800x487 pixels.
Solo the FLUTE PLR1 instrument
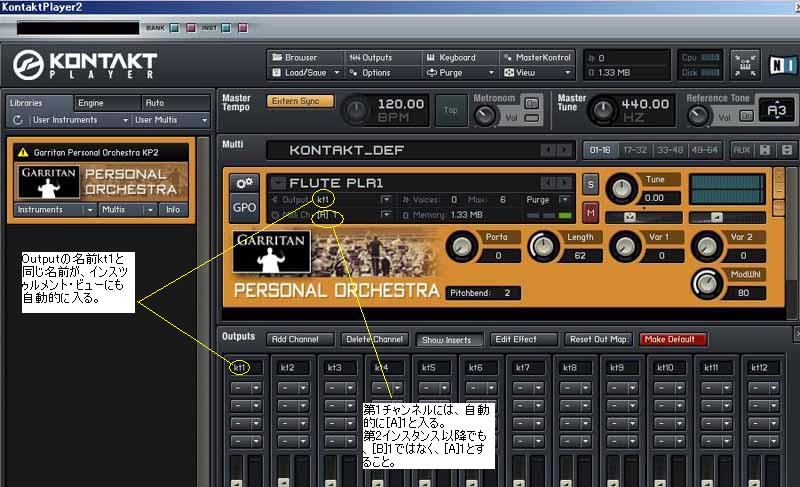[590, 184]
